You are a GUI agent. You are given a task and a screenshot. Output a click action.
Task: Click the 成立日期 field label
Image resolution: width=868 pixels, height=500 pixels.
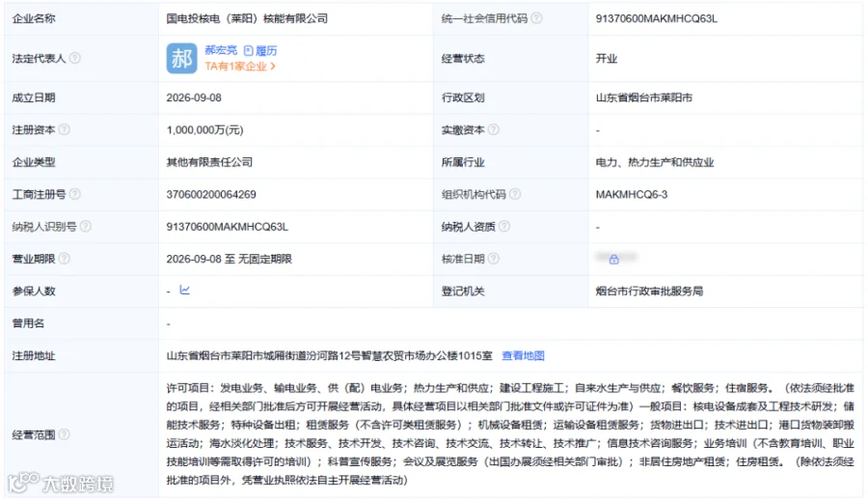(x=34, y=97)
